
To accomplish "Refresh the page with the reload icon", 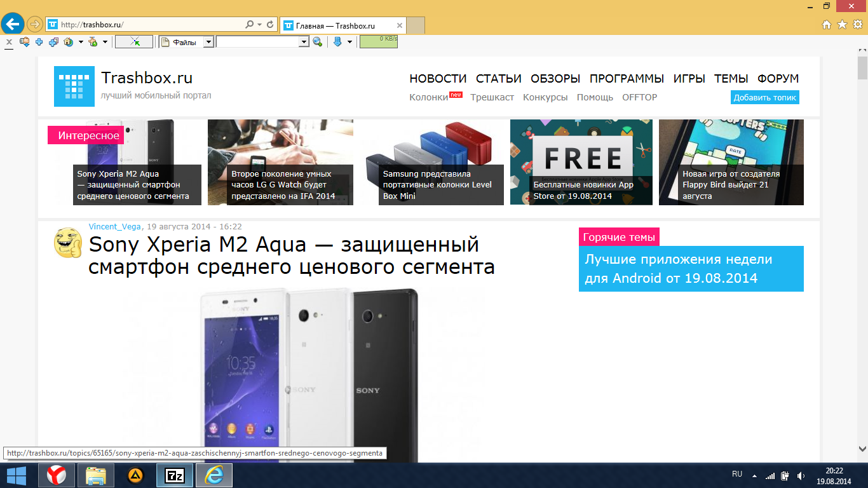I will tap(270, 25).
